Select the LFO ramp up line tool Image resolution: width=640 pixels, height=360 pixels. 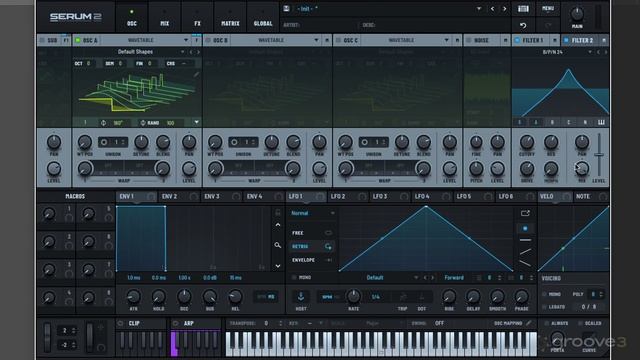pos(525,251)
